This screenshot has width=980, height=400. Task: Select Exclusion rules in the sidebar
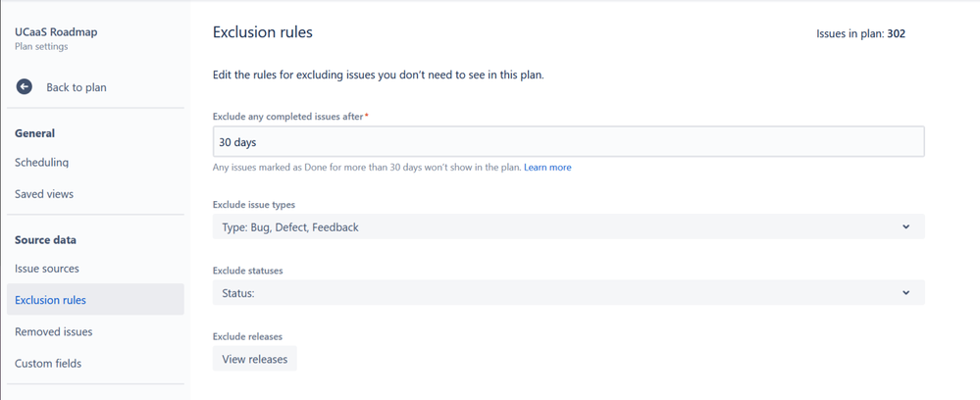coord(95,299)
